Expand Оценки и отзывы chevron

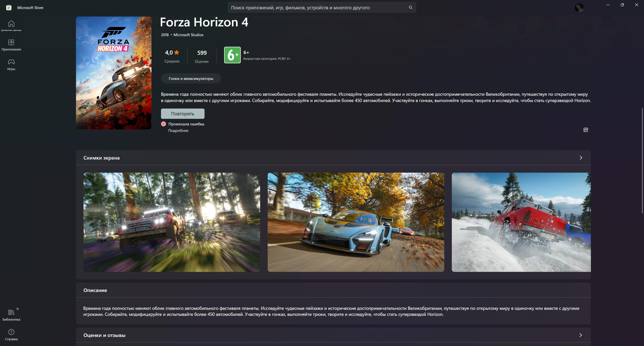tap(581, 335)
